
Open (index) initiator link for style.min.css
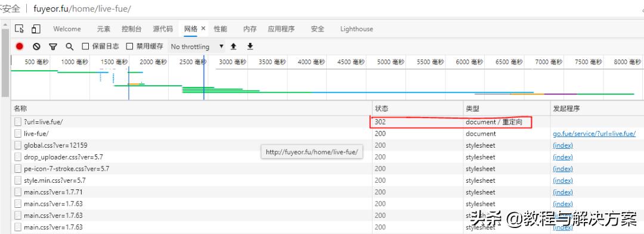coord(563,180)
